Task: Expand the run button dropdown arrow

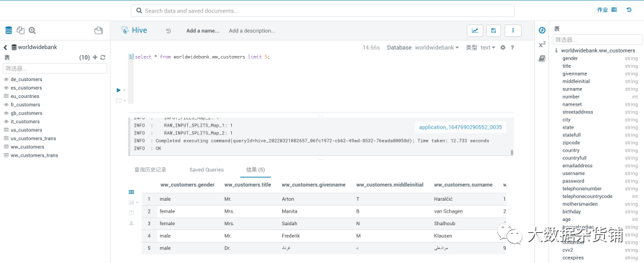Action: pyautogui.click(x=125, y=90)
